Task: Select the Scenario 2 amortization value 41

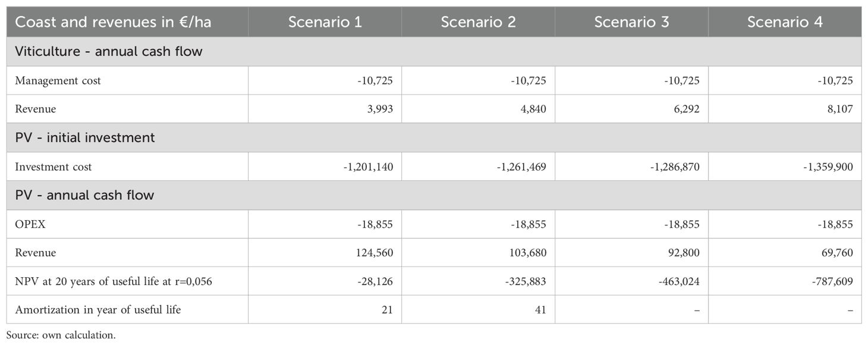Action: (x=540, y=310)
